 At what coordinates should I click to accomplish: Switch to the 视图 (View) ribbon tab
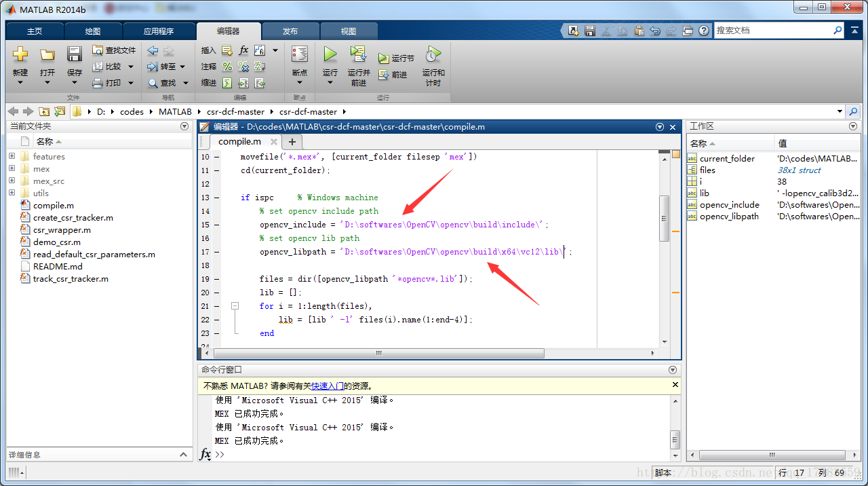click(349, 31)
